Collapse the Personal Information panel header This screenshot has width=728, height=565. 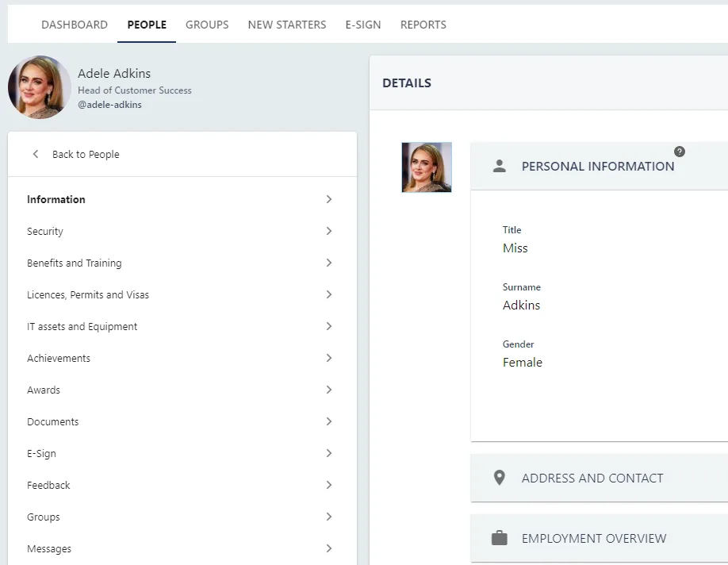pos(599,166)
